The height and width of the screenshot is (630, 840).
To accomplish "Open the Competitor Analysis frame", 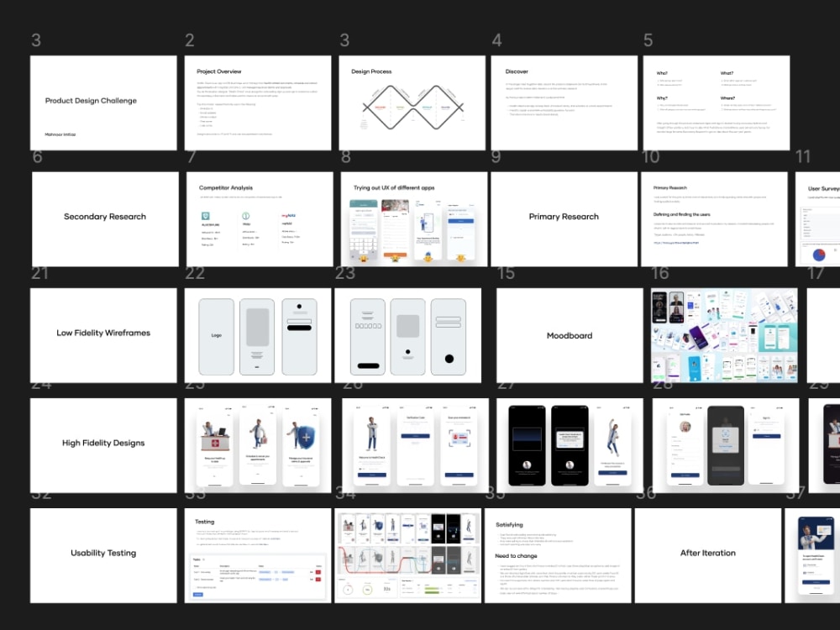I will coord(260,219).
